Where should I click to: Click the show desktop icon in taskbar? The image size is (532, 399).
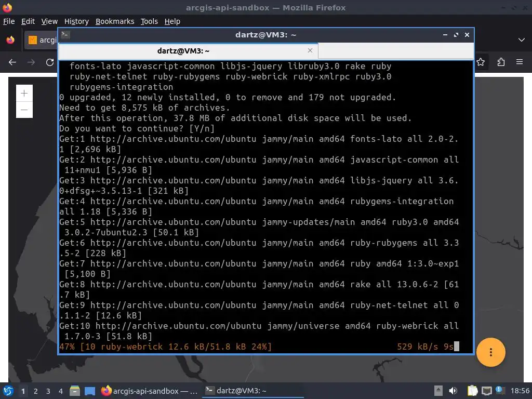point(90,391)
